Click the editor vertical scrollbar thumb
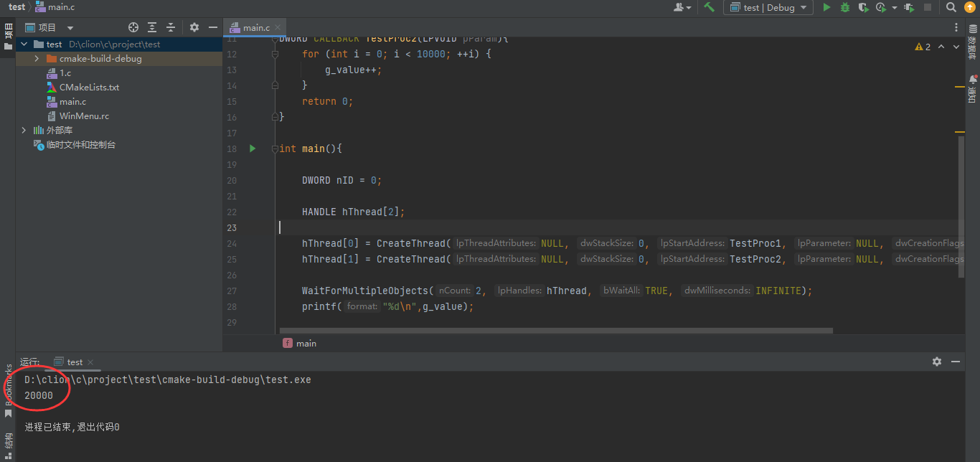The width and height of the screenshot is (980, 462). (961, 208)
